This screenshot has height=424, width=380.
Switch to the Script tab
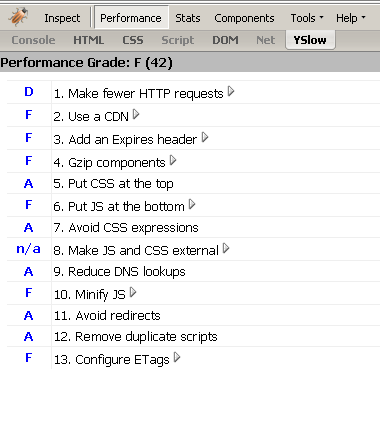(x=177, y=40)
